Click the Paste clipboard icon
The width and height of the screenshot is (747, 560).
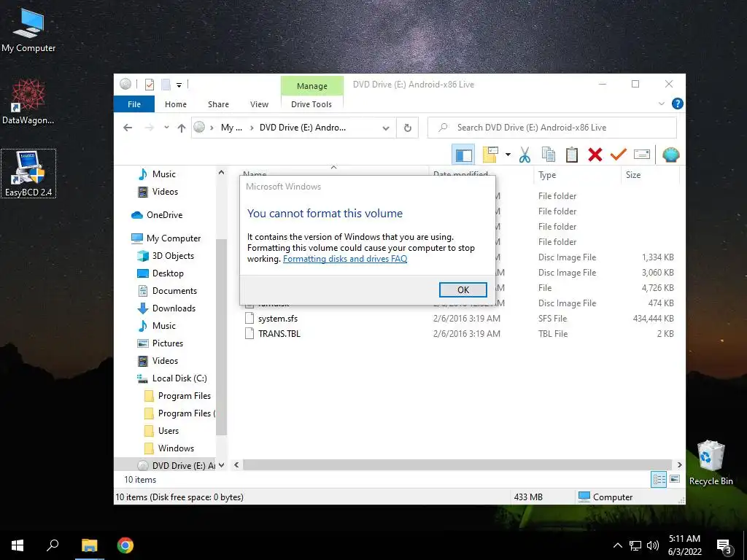click(572, 155)
